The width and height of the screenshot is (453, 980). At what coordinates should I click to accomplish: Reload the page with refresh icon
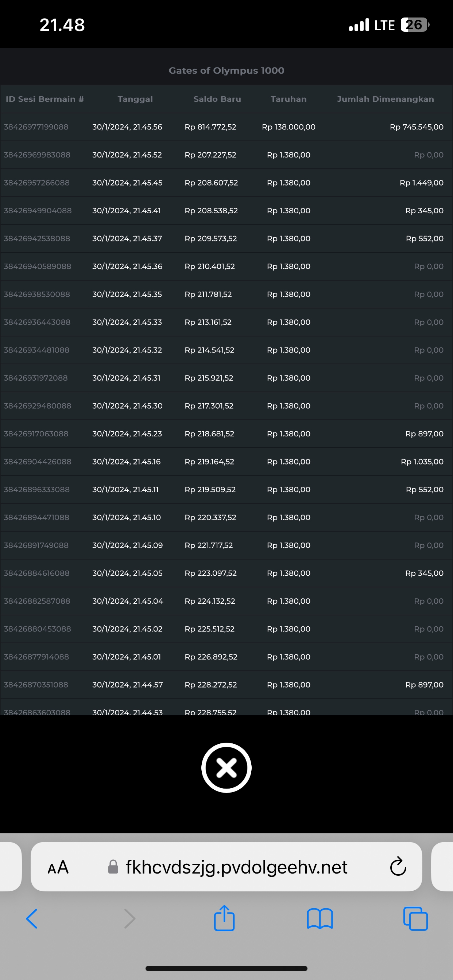coord(398,867)
